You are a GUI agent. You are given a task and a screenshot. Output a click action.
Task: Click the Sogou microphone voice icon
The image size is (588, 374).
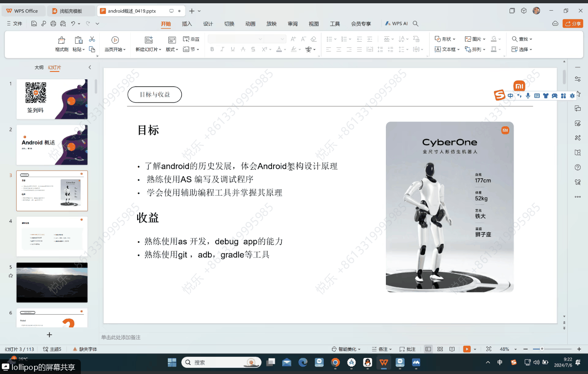click(528, 96)
